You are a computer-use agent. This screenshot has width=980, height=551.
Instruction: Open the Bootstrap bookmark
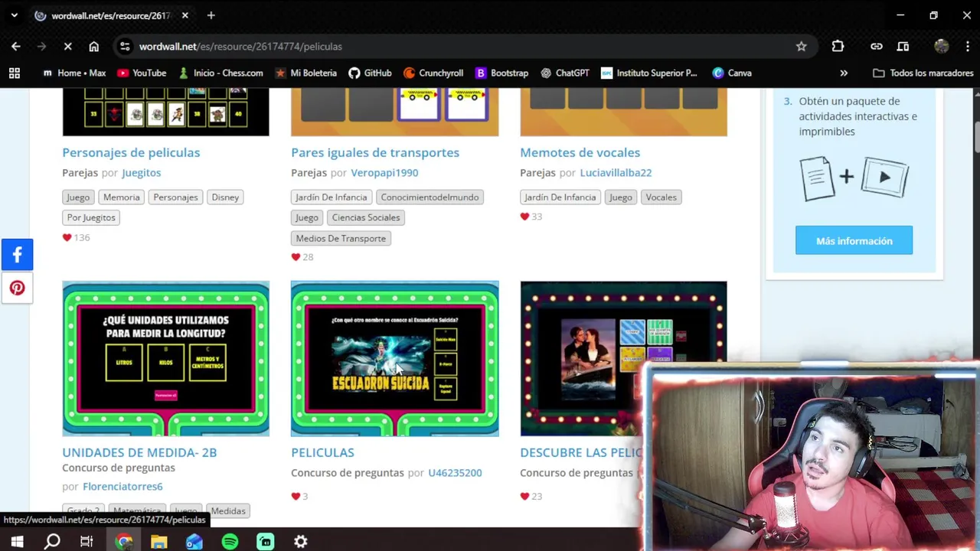502,73
